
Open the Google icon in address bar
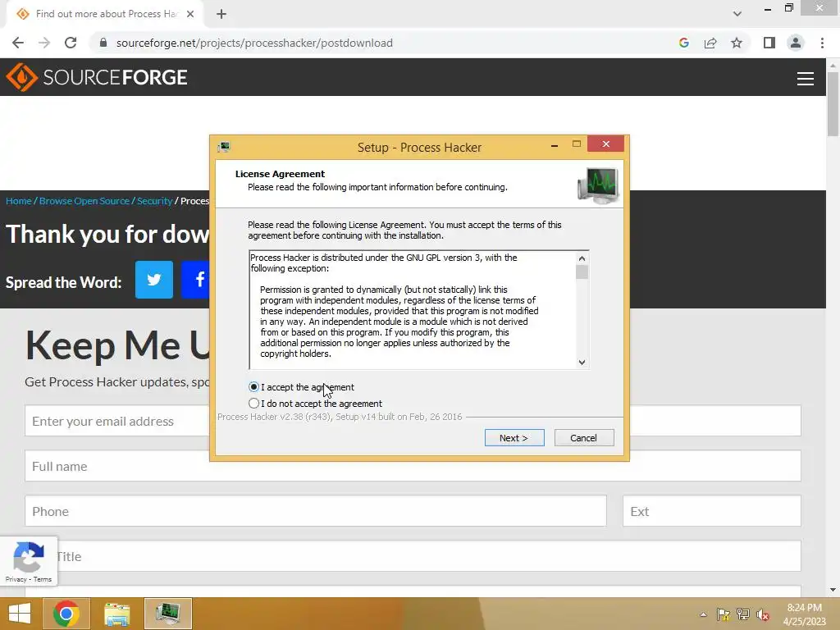tap(683, 43)
